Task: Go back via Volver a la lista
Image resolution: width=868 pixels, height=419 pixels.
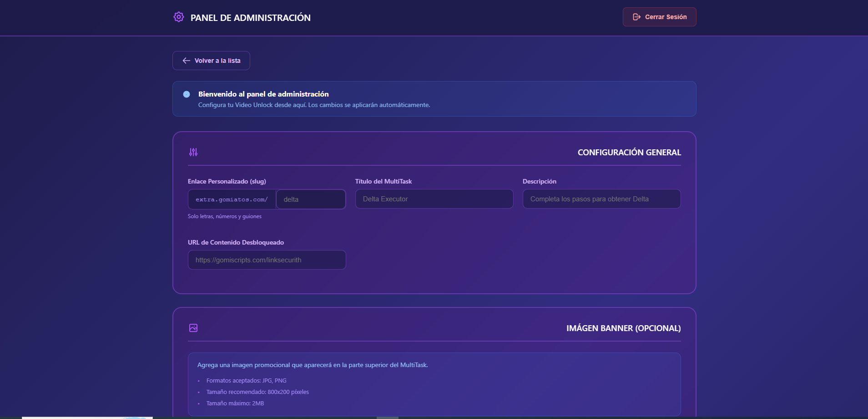Action: tap(211, 61)
